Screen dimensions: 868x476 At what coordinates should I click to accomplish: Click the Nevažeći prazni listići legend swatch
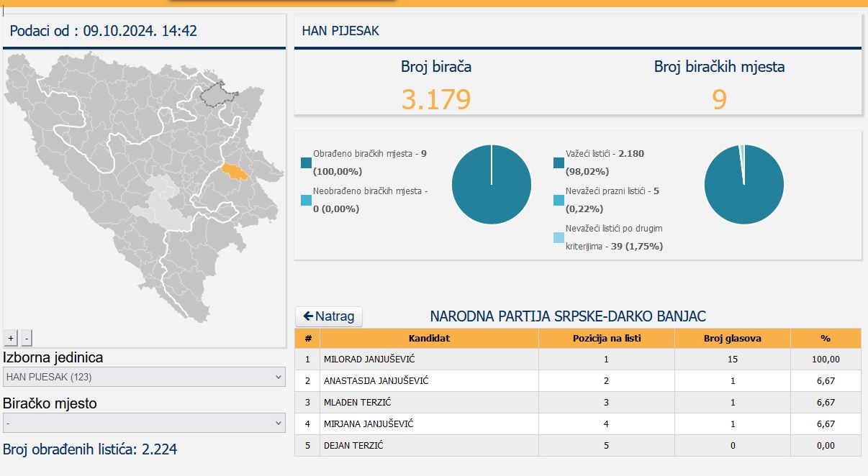tap(559, 200)
